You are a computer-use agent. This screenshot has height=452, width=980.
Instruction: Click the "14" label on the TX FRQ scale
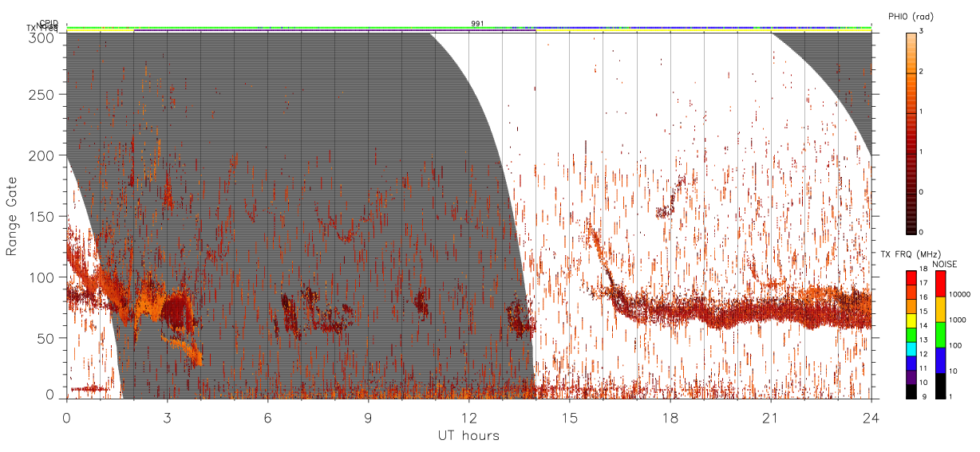pos(925,326)
